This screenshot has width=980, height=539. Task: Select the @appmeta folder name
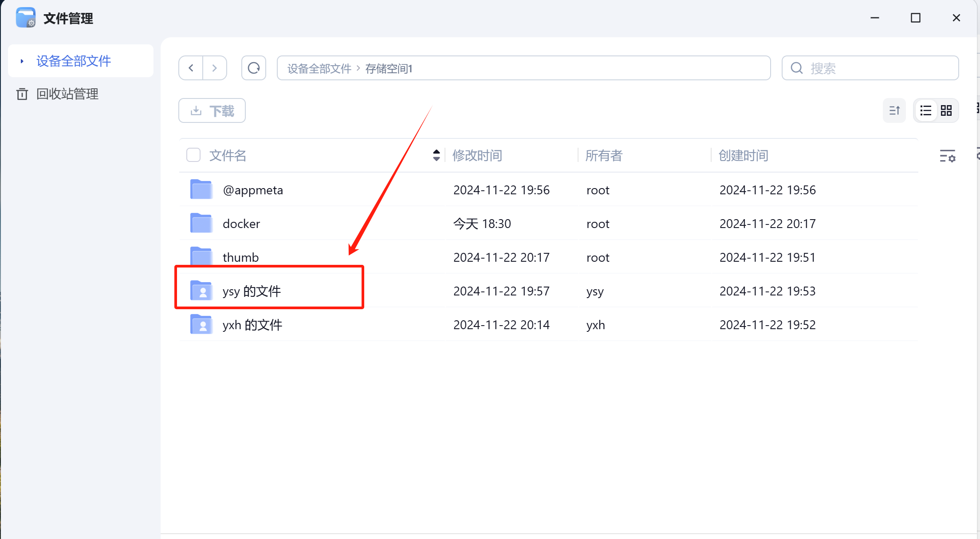pos(253,190)
